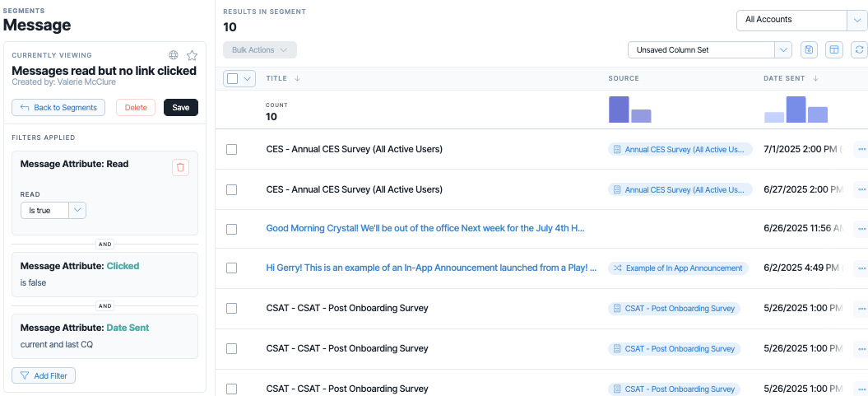This screenshot has width=868, height=396.
Task: Go Back to Segments
Action: [58, 108]
